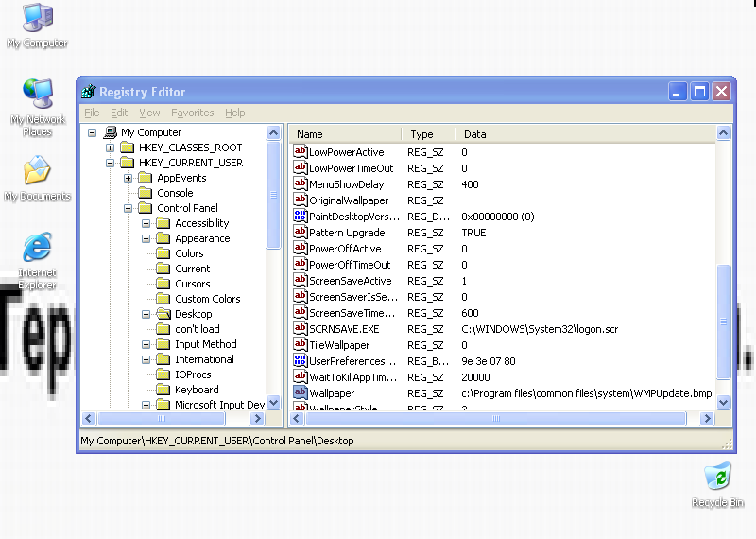Select the Current key in tree
756x539 pixels.
193,269
